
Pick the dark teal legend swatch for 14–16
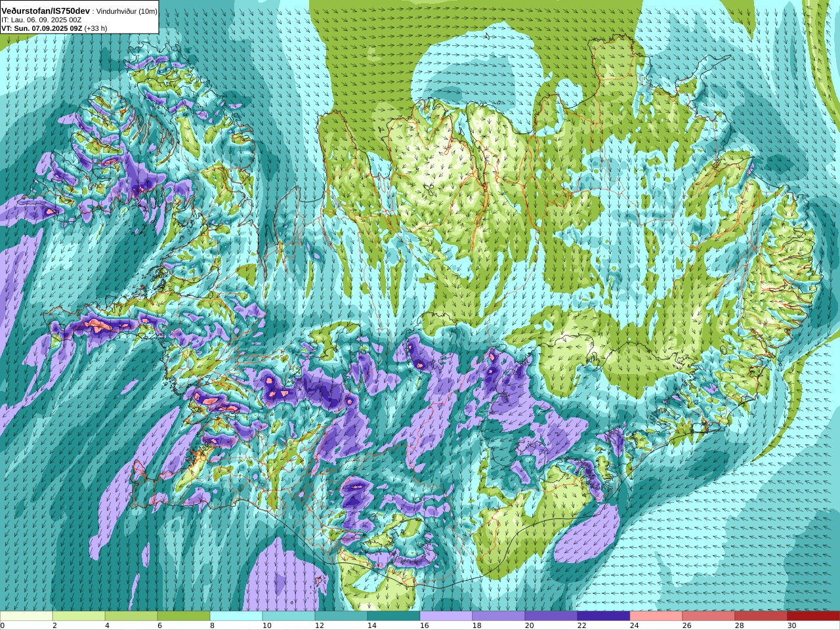point(394,616)
